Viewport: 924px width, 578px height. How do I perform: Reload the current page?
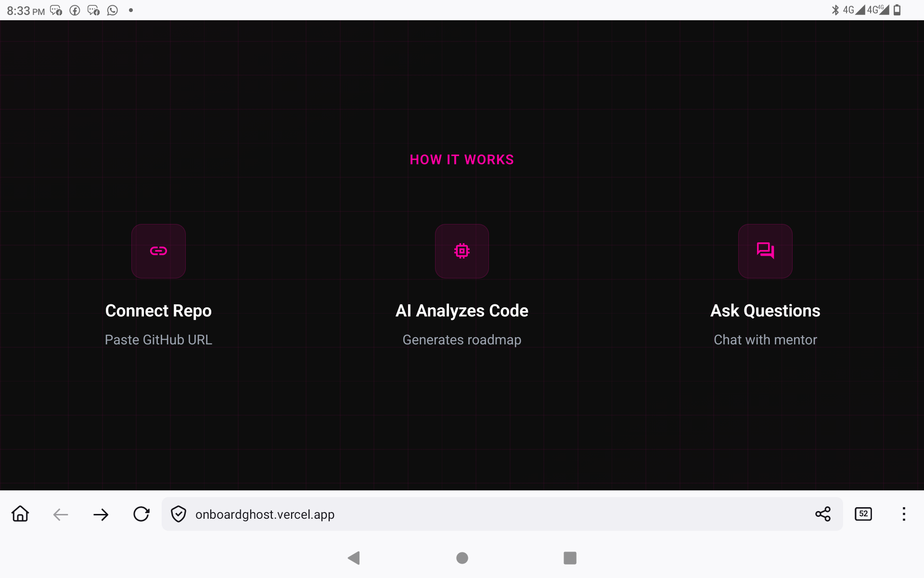pos(141,514)
